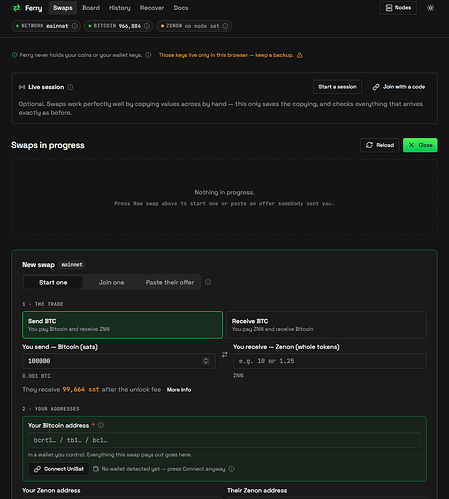Select the Receive BTC trade option

326,325
